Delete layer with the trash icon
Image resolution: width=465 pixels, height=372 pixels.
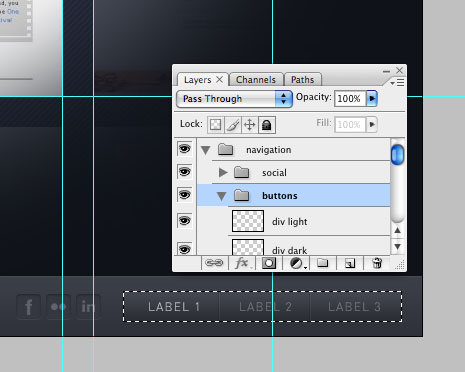[377, 263]
